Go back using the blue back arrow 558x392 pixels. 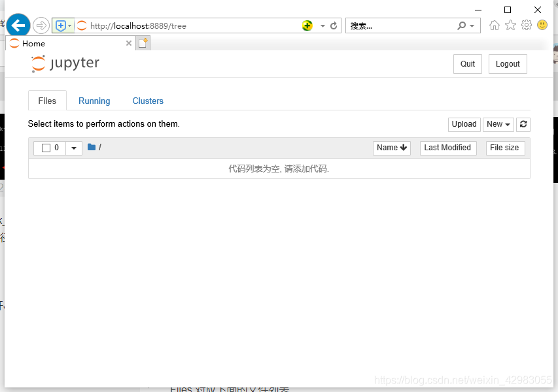coord(18,25)
